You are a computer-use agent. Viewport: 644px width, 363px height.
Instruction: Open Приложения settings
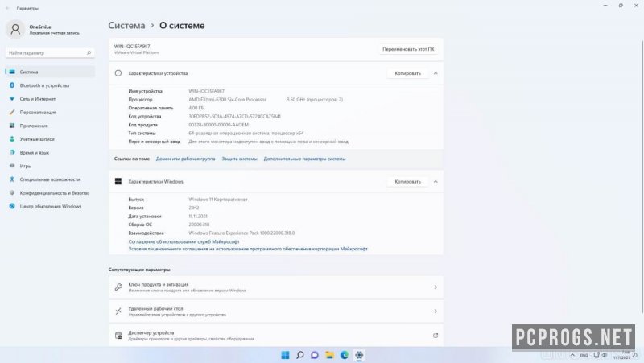click(x=50, y=126)
